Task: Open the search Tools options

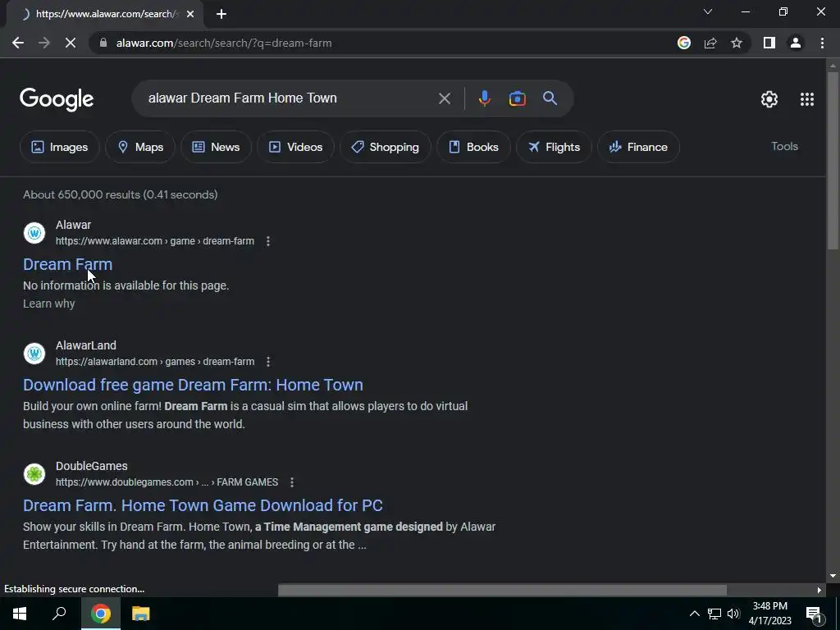Action: pos(784,146)
